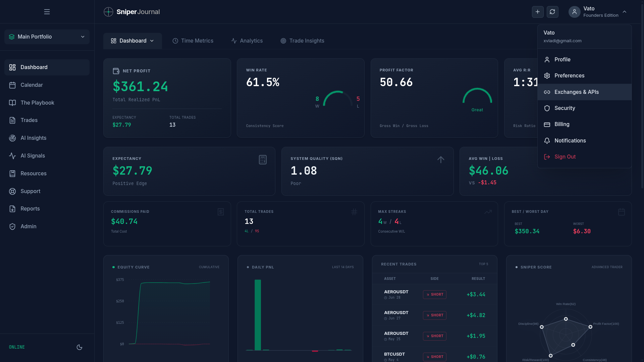The height and width of the screenshot is (362, 644).
Task: Click the Profit Factor Great gauge
Action: tap(477, 96)
